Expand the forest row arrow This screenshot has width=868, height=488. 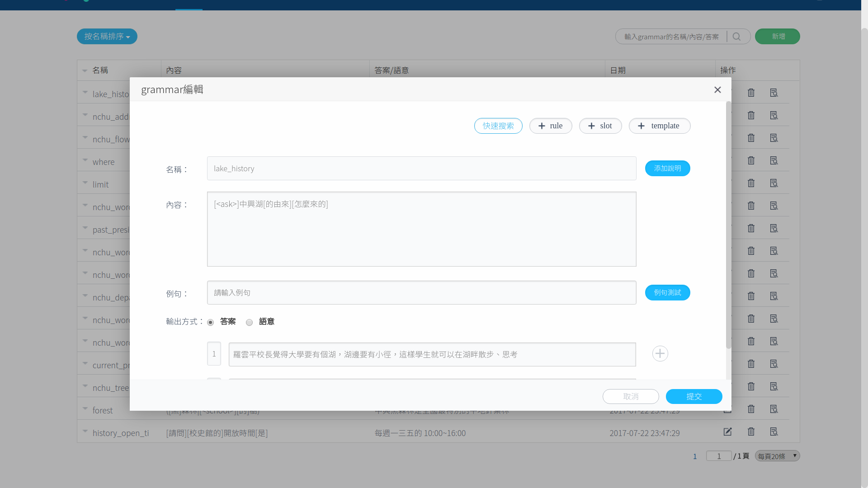pyautogui.click(x=85, y=408)
